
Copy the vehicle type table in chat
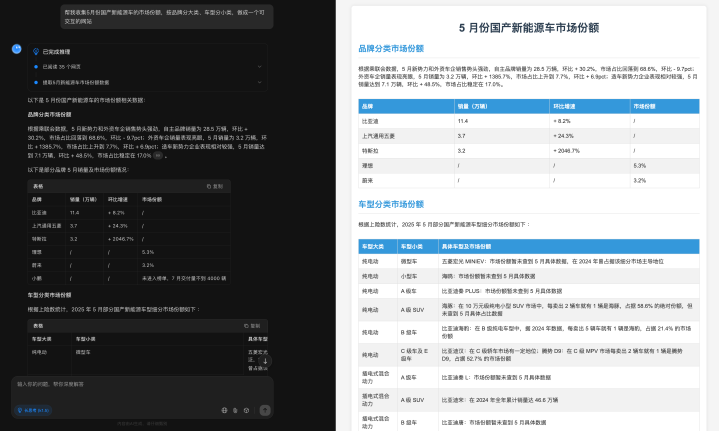pyautogui.click(x=252, y=326)
